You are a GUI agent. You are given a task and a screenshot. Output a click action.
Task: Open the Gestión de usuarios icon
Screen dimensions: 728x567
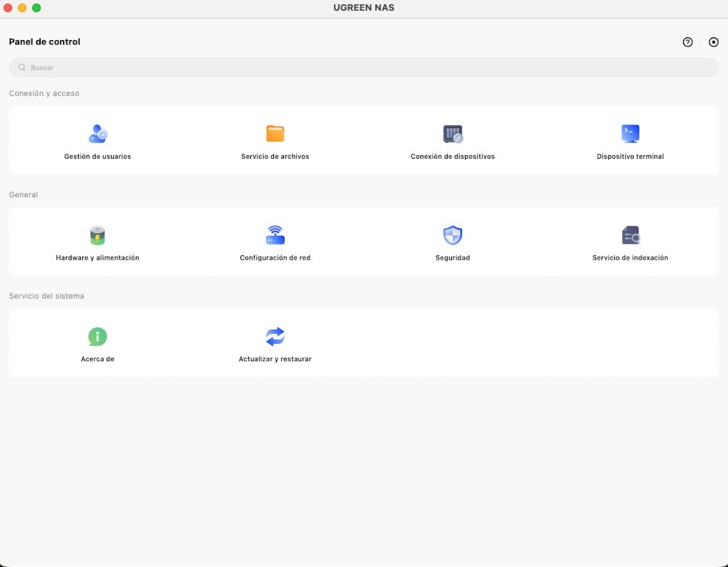point(97,134)
